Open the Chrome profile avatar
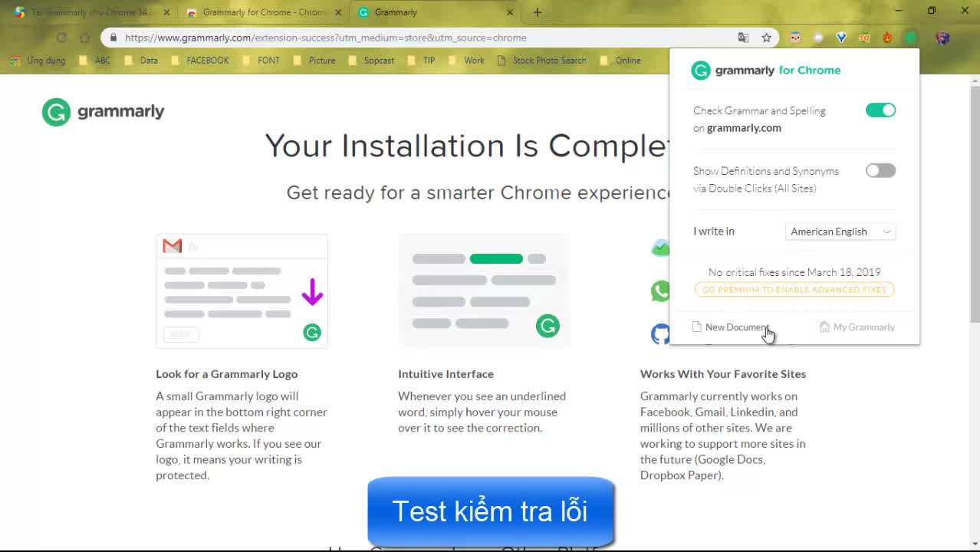This screenshot has height=552, width=980. tap(943, 38)
